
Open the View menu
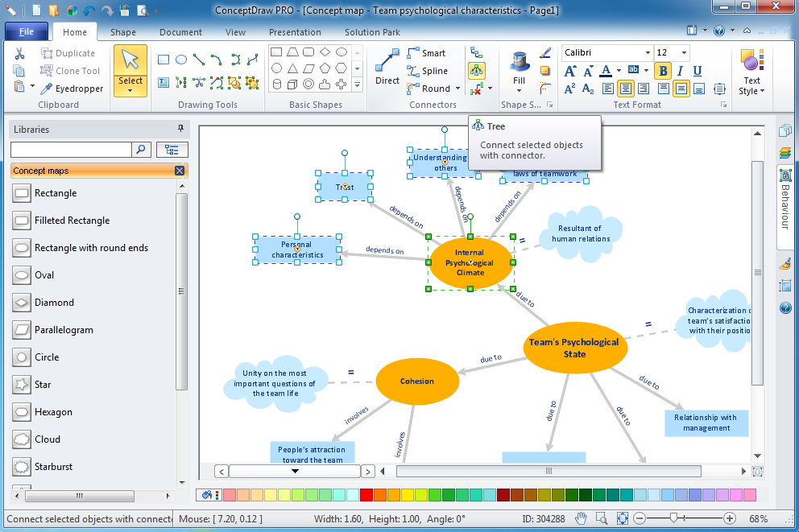pyautogui.click(x=235, y=32)
